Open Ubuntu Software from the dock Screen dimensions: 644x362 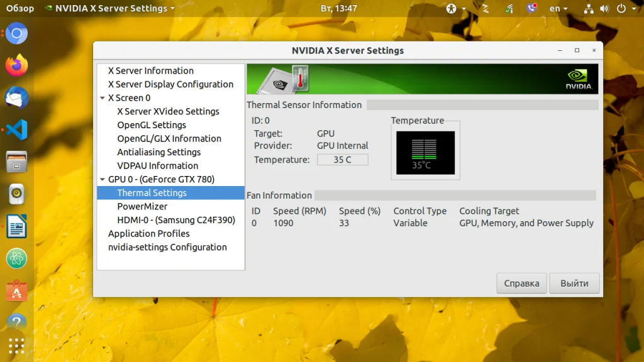(17, 291)
